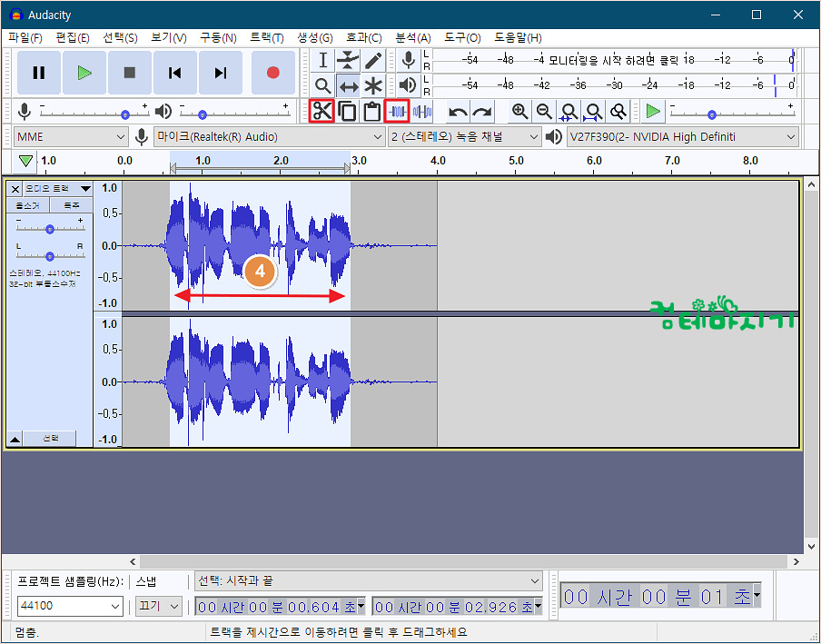
Task: Open the 파일(F) menu
Action: pyautogui.click(x=25, y=38)
